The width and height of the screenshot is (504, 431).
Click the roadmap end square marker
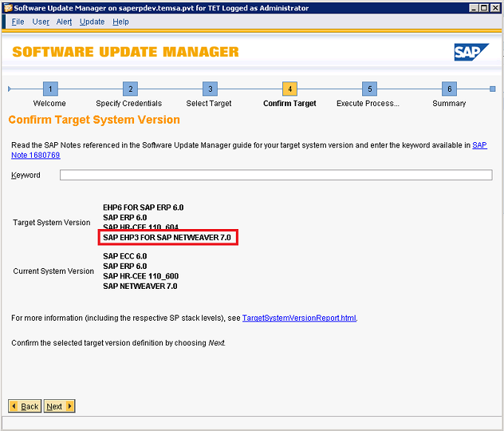492,89
